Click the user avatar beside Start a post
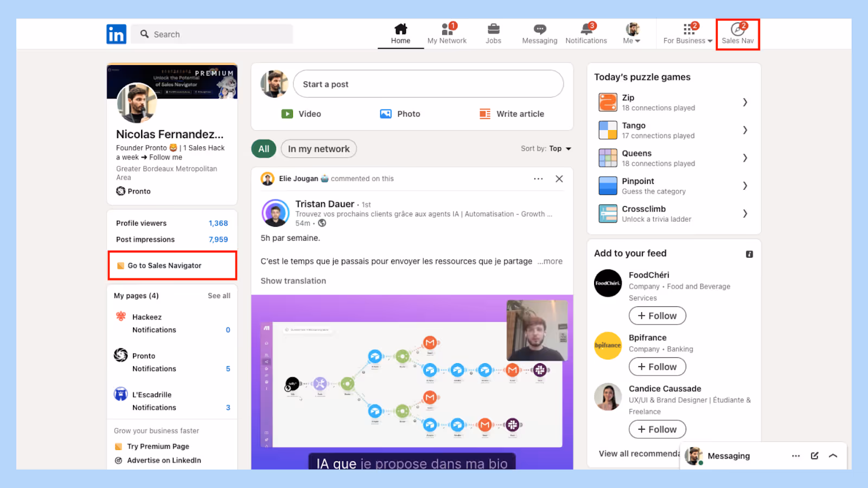This screenshot has width=868, height=488. (274, 84)
